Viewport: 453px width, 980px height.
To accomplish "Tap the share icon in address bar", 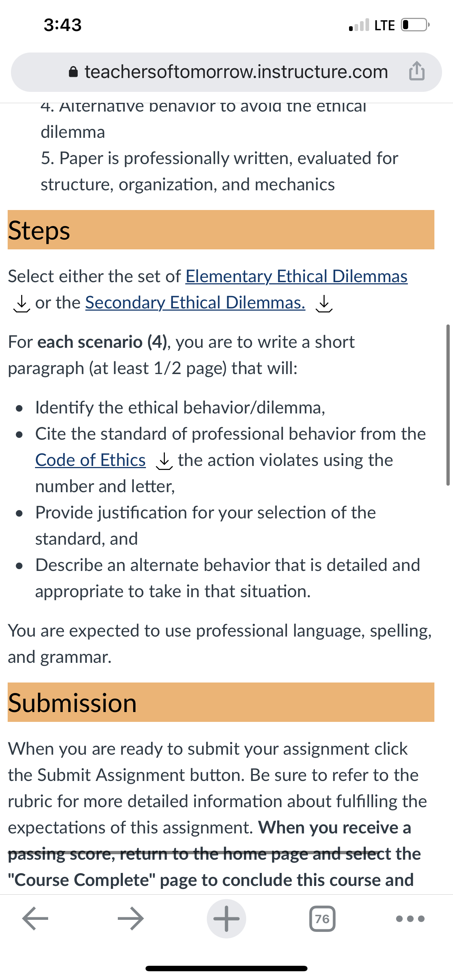I will 417,71.
